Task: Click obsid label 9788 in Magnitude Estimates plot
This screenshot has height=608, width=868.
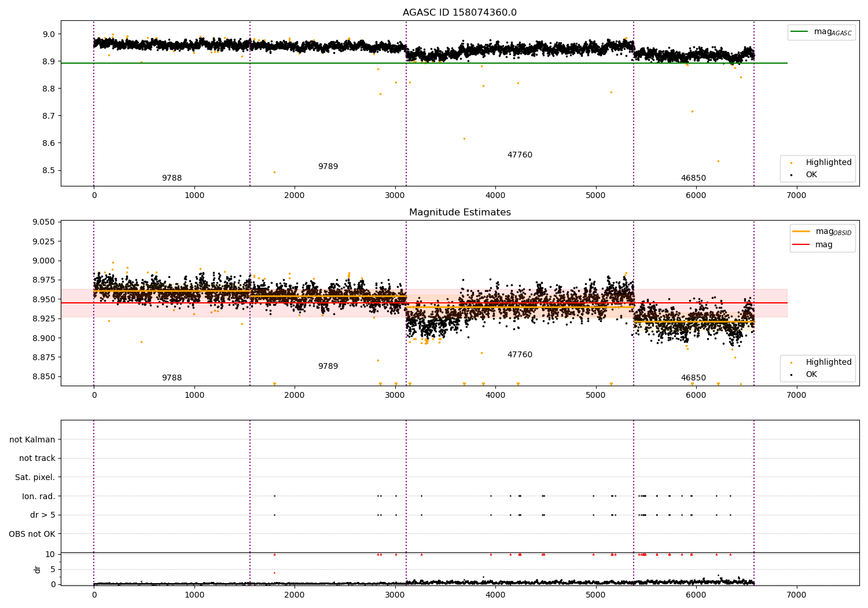Action: tap(172, 378)
